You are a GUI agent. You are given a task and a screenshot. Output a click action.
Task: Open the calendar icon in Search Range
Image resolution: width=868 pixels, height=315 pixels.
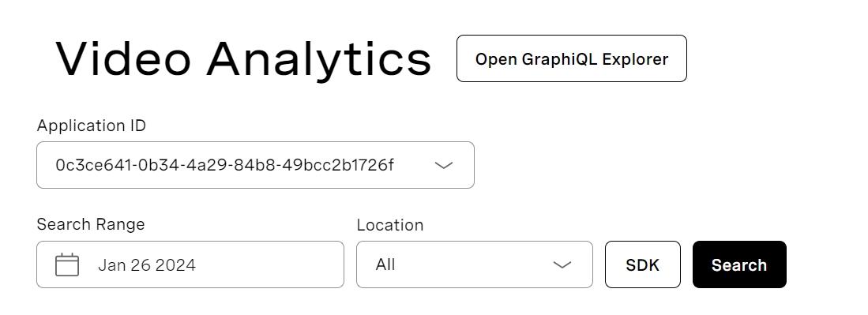(67, 264)
